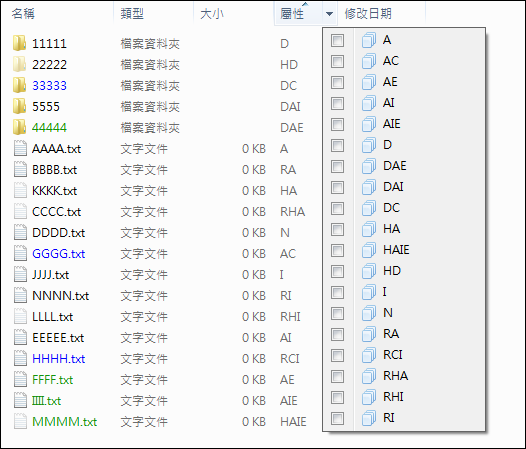Image resolution: width=526 pixels, height=449 pixels.
Task: Click the KKKK.txt file icon
Action: click(x=20, y=190)
